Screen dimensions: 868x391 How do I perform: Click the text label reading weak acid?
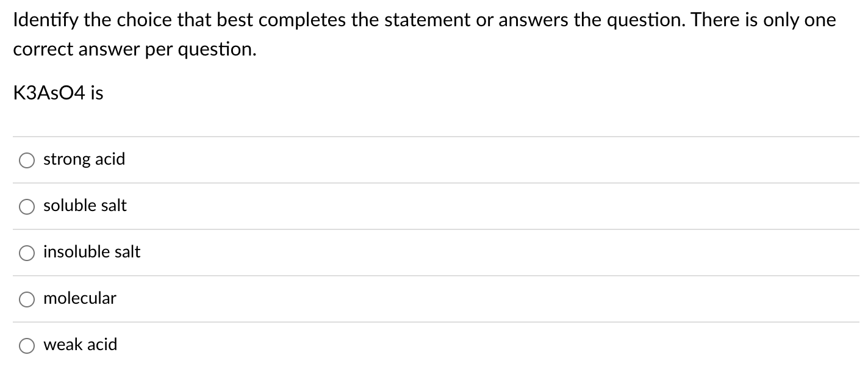[79, 345]
